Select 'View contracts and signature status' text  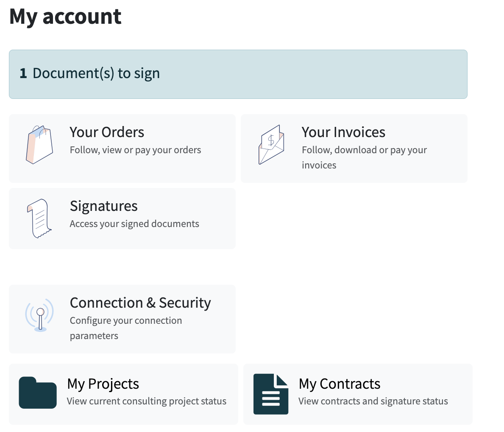pos(373,401)
